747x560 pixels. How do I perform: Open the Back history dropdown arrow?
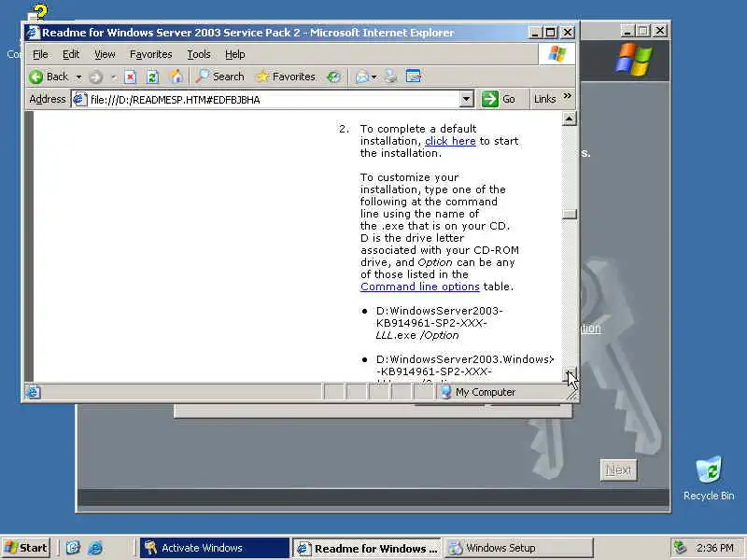78,77
